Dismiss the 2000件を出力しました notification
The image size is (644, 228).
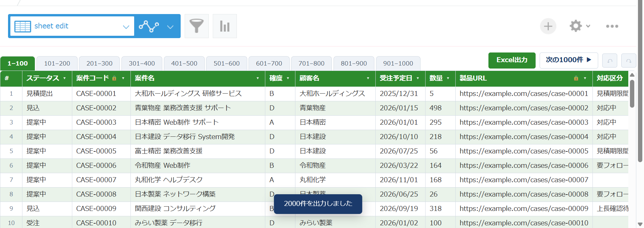pos(318,204)
